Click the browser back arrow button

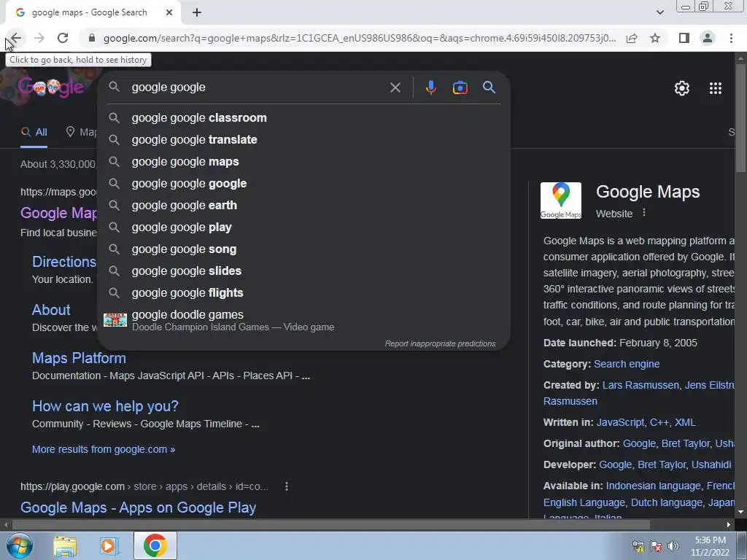coord(16,38)
